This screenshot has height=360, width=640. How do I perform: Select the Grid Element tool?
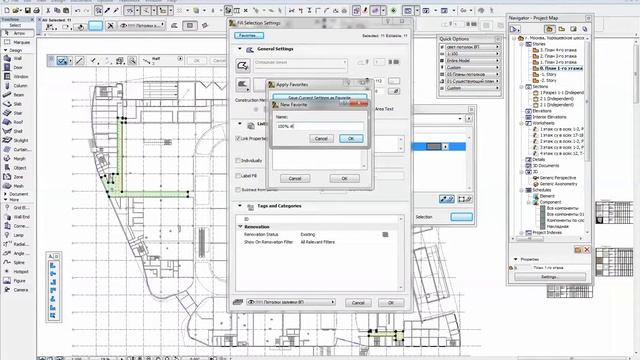(x=17, y=208)
